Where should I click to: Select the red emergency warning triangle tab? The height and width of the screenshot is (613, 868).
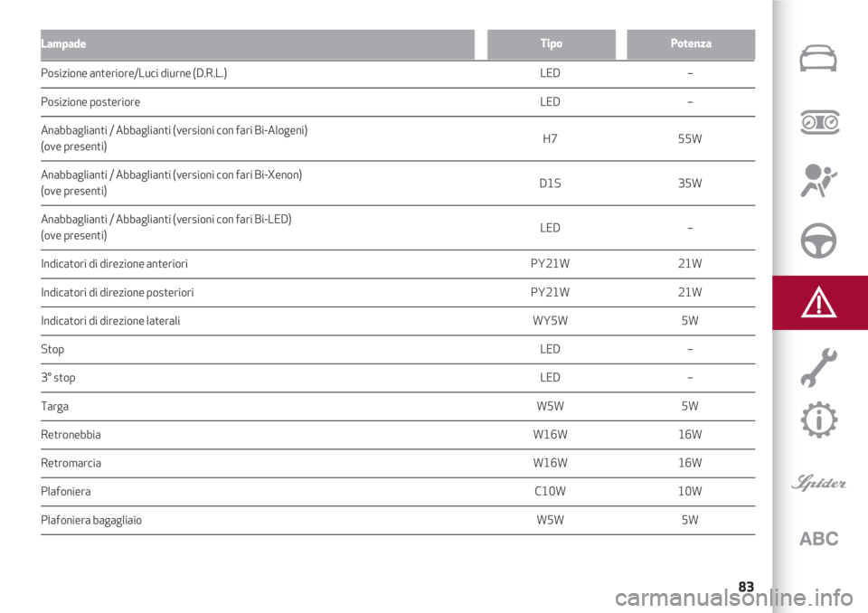click(x=820, y=302)
